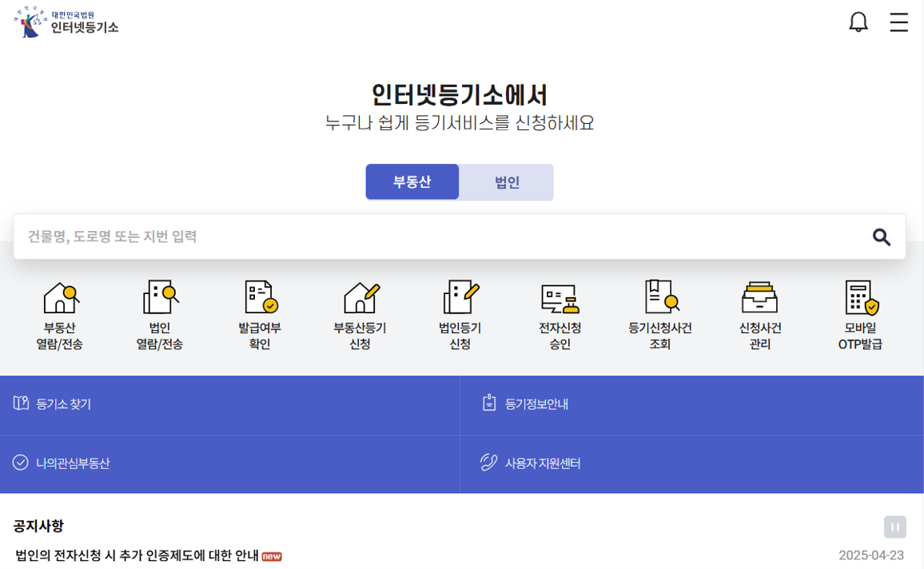Pause the rotating 공지사항 notices
The width and height of the screenshot is (924, 569).
894,527
